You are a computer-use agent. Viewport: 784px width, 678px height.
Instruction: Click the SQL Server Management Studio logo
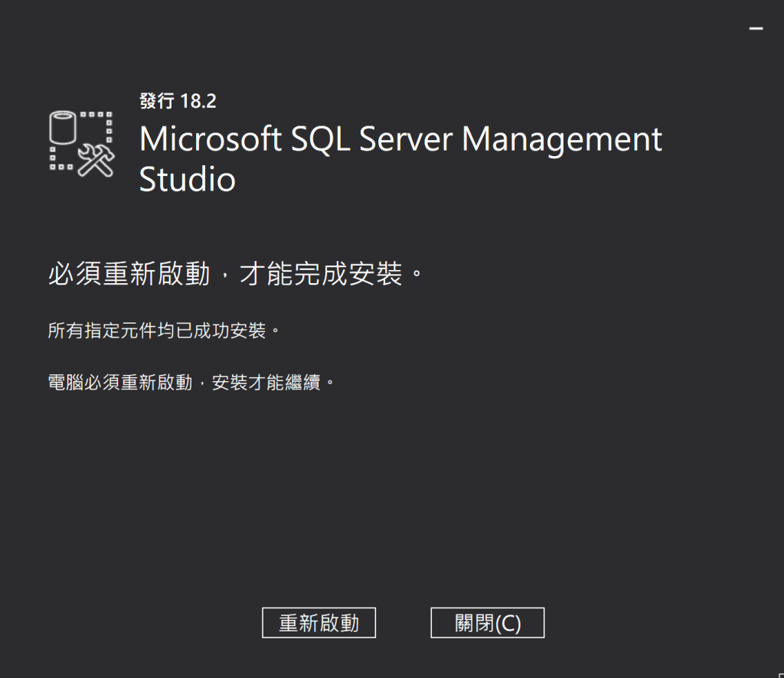81,142
